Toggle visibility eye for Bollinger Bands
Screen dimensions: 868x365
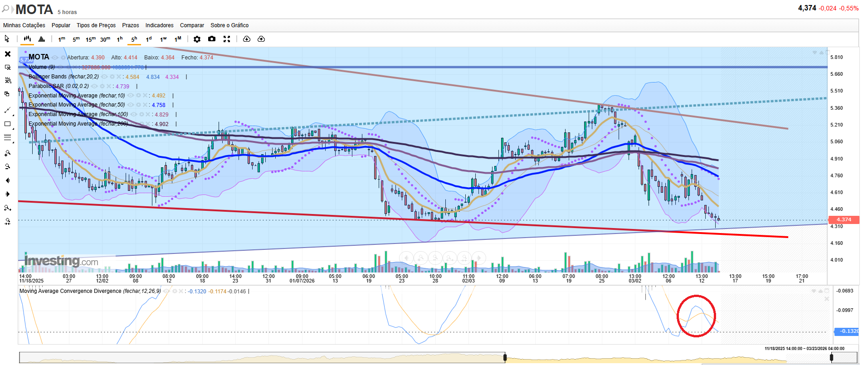[x=105, y=77]
